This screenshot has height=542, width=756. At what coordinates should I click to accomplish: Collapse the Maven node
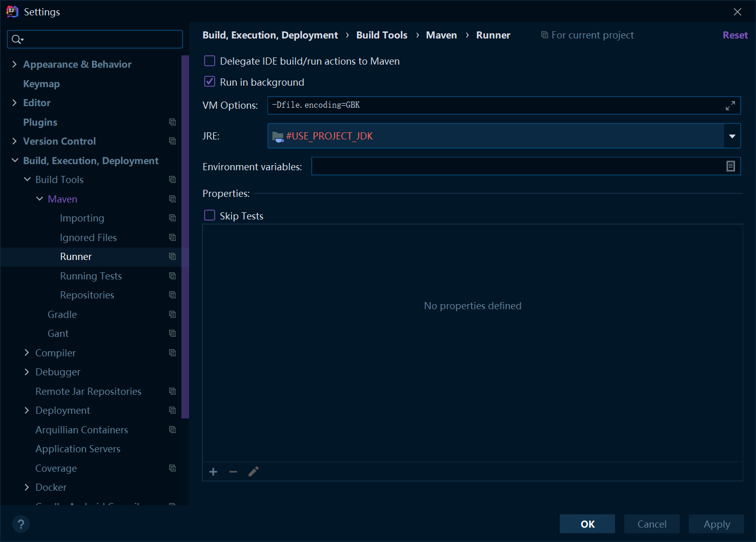pos(39,199)
